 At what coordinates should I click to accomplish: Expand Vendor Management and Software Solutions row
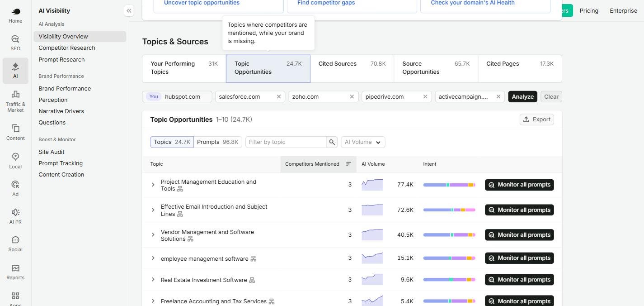(153, 235)
